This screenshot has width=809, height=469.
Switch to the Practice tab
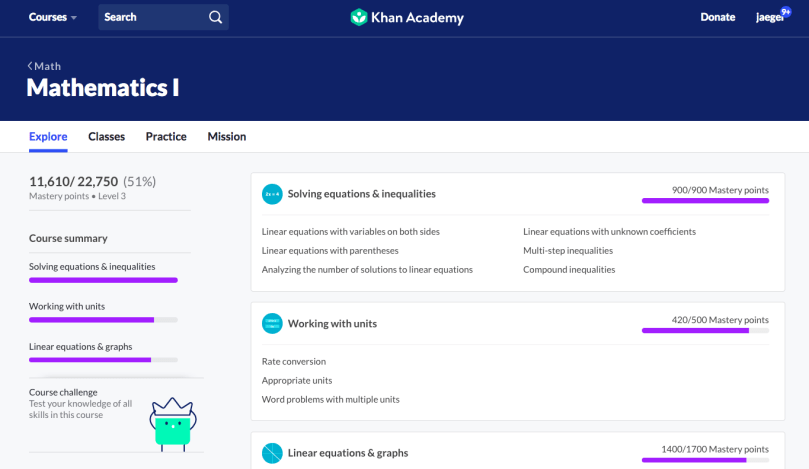click(x=166, y=137)
